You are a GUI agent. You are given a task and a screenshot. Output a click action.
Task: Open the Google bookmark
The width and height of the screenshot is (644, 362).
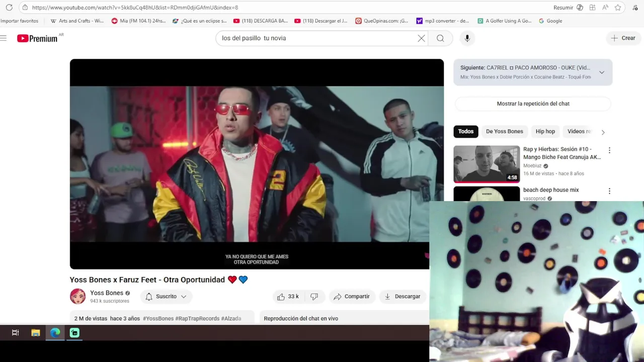pyautogui.click(x=550, y=21)
